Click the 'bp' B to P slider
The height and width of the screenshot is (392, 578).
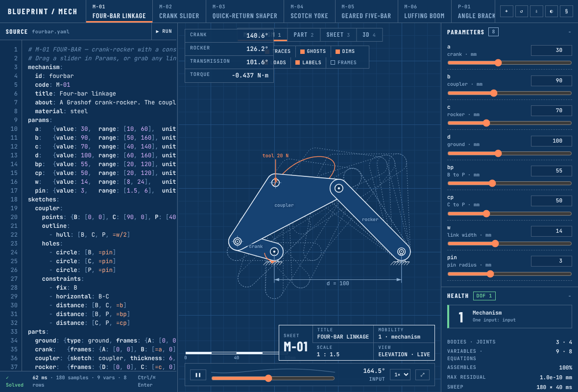pyautogui.click(x=509, y=183)
